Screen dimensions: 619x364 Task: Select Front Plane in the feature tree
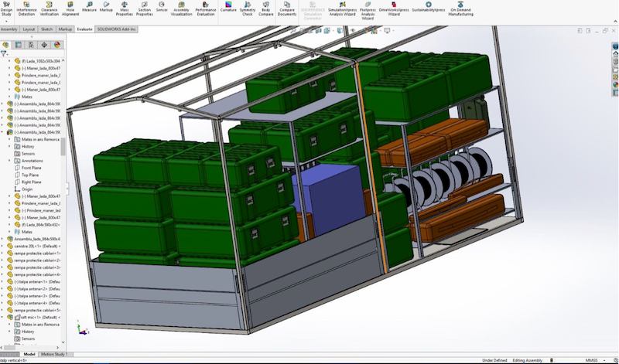32,168
